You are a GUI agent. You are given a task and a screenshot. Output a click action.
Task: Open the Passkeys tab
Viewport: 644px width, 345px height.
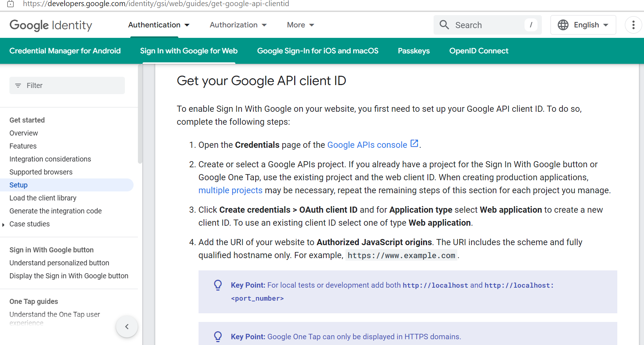[414, 51]
